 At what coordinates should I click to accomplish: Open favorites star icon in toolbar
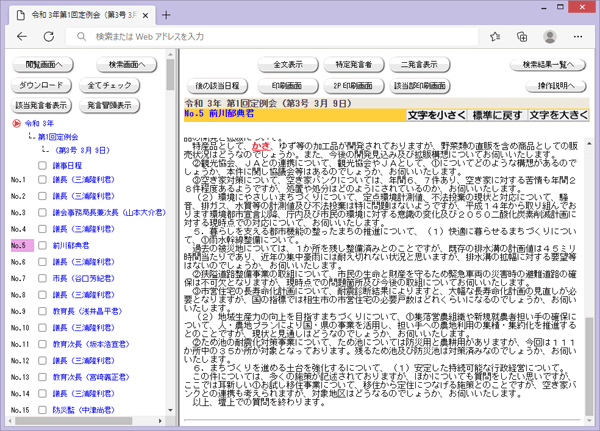pyautogui.click(x=495, y=37)
